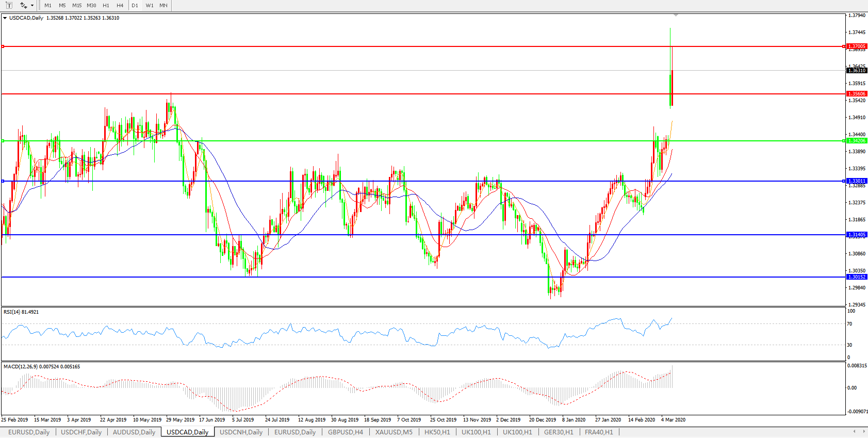Click the chart shift triangle marker
Screen dimensions: 868x438
pyautogui.click(x=676, y=15)
